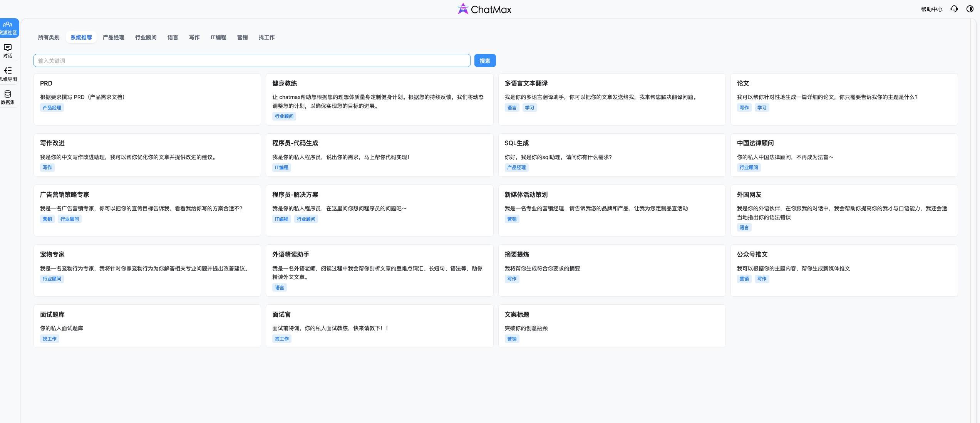Screen dimensions: 980x423
Task: Contact support via the headset icon
Action: point(954,8)
